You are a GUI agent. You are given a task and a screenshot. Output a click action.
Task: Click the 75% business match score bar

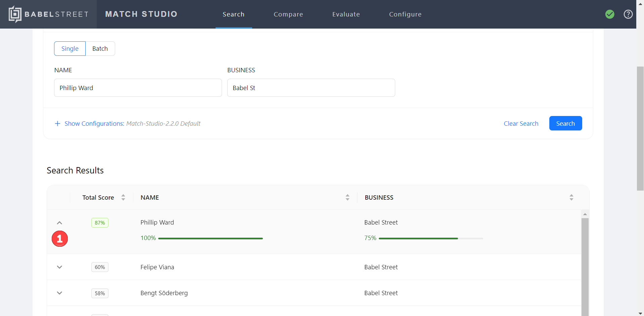tap(431, 238)
